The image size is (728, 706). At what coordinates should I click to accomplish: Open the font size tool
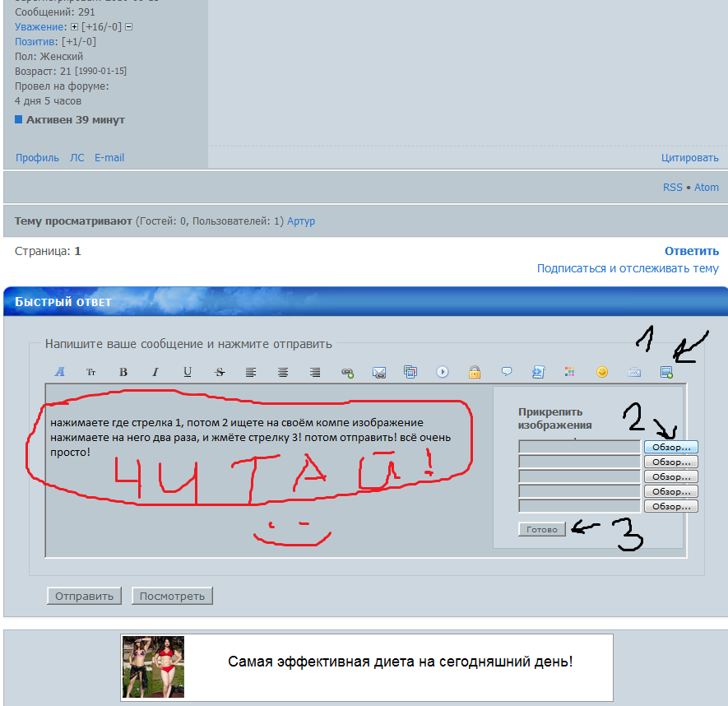pyautogui.click(x=91, y=372)
